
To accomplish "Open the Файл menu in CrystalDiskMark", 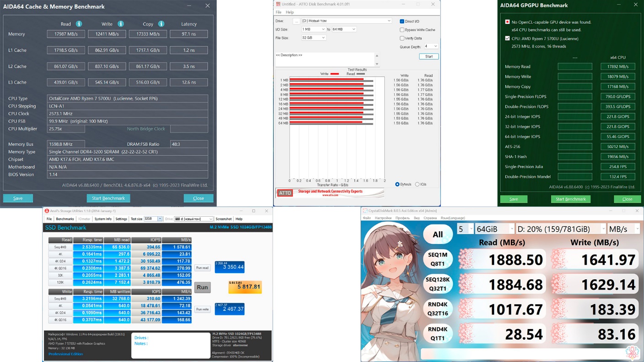I will (x=367, y=218).
